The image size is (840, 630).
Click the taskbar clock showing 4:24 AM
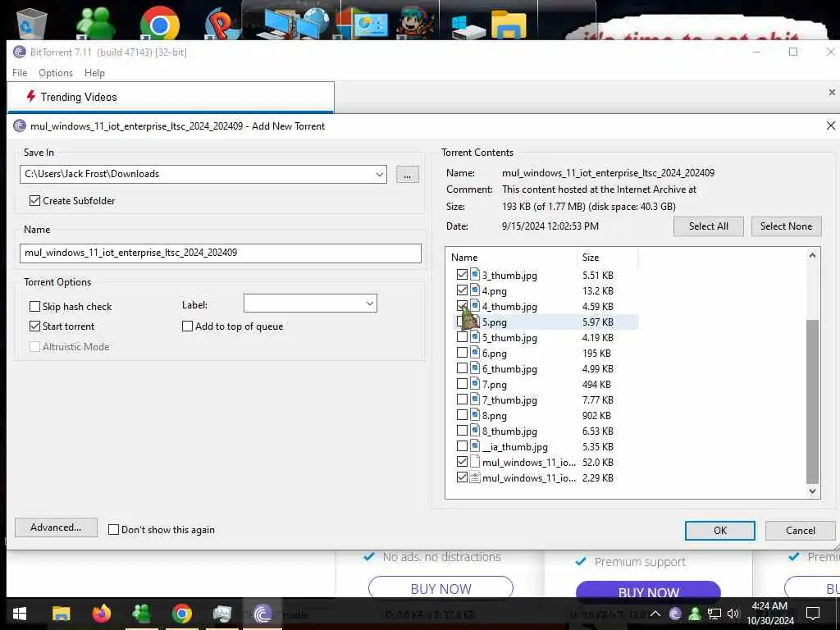point(769,614)
